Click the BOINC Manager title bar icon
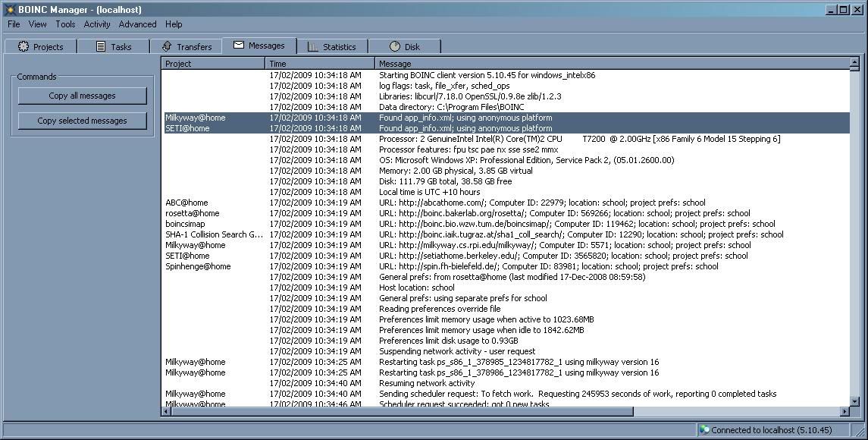Viewport: 868px width, 440px height. (9, 9)
